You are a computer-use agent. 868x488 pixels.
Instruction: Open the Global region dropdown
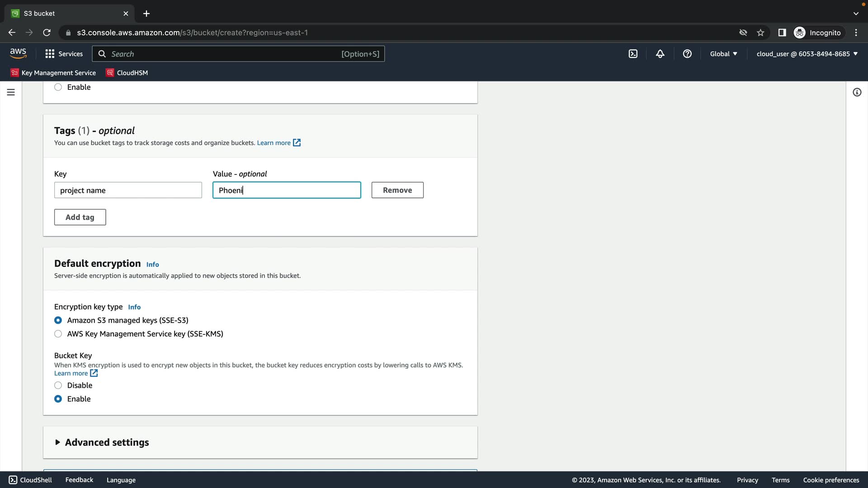click(x=723, y=54)
